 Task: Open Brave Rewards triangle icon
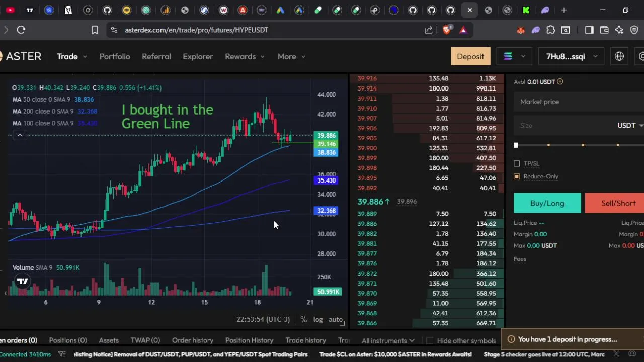tap(463, 30)
